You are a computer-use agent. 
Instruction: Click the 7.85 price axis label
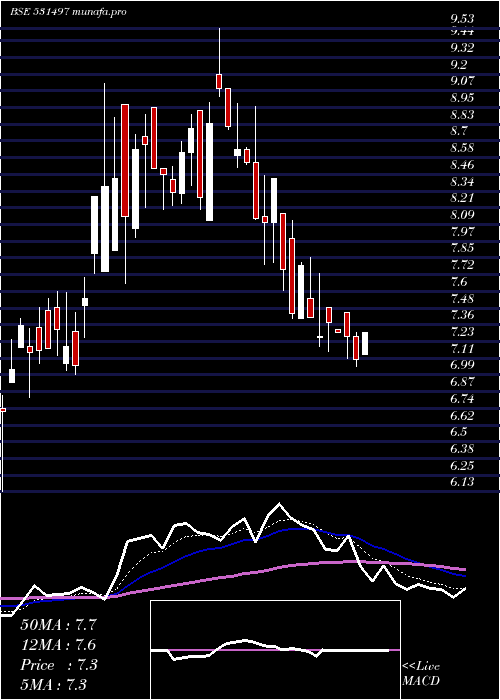pos(462,249)
